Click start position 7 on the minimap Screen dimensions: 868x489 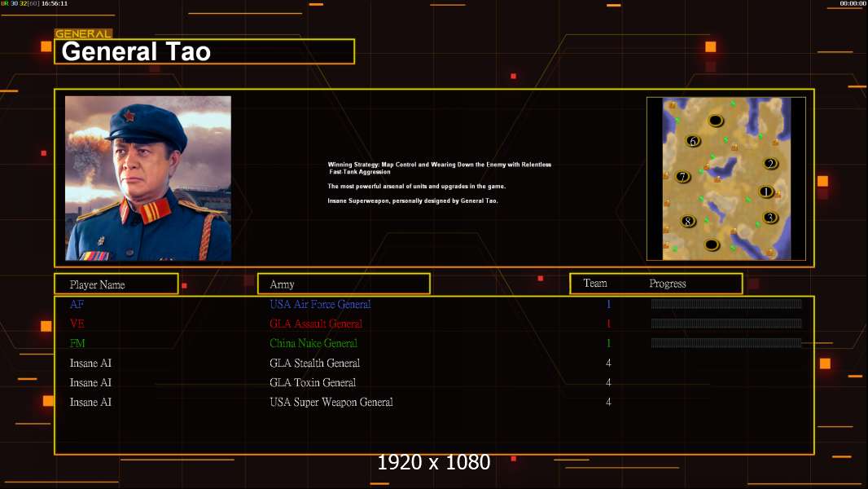[682, 177]
